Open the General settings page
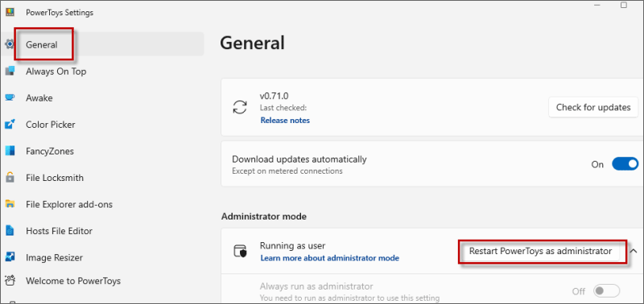The height and width of the screenshot is (304, 644). pos(102,44)
